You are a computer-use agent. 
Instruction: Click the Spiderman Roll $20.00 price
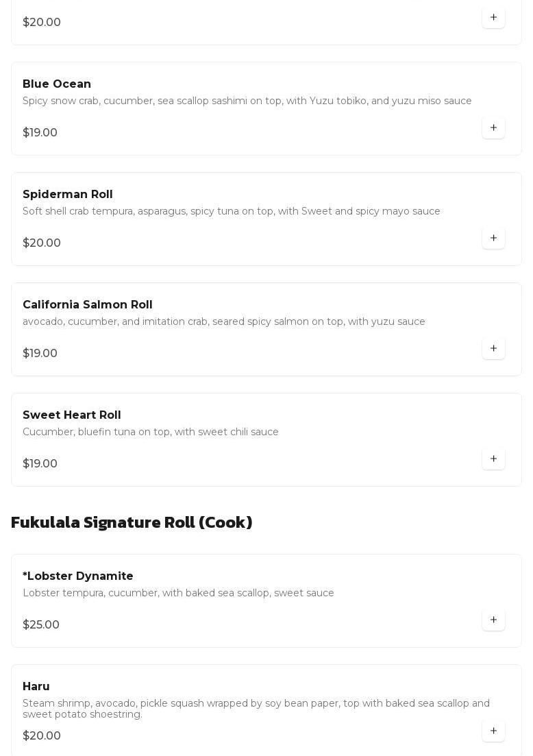pyautogui.click(x=41, y=243)
